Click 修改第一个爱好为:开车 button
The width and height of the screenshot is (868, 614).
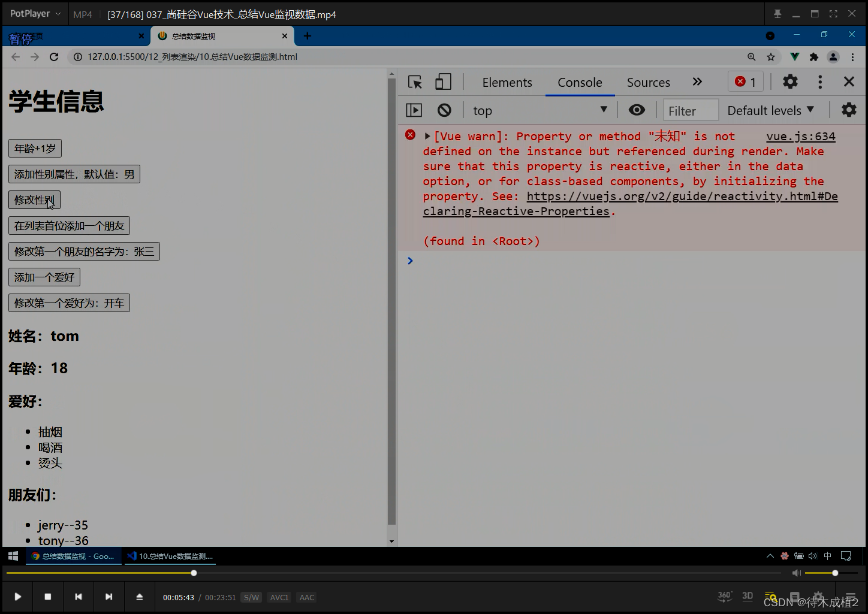click(x=69, y=303)
